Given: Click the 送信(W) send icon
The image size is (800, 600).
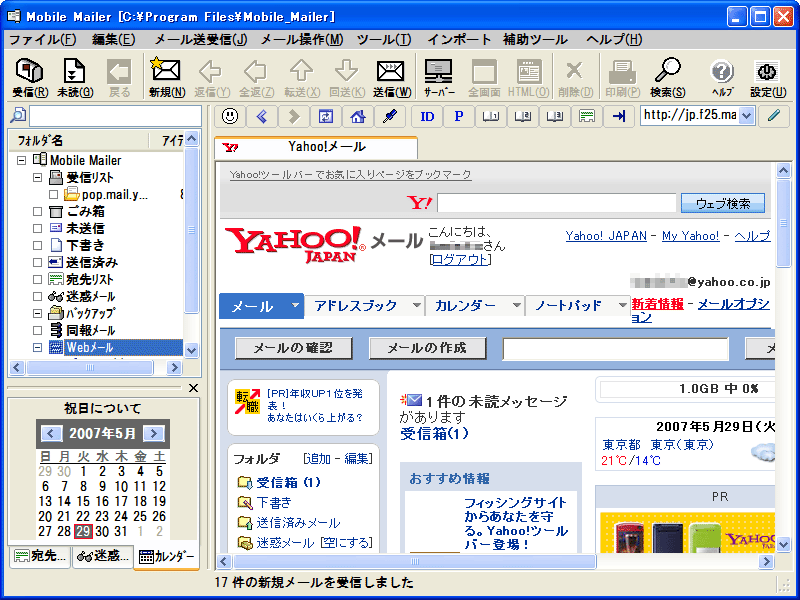Looking at the screenshot, I should click(391, 77).
